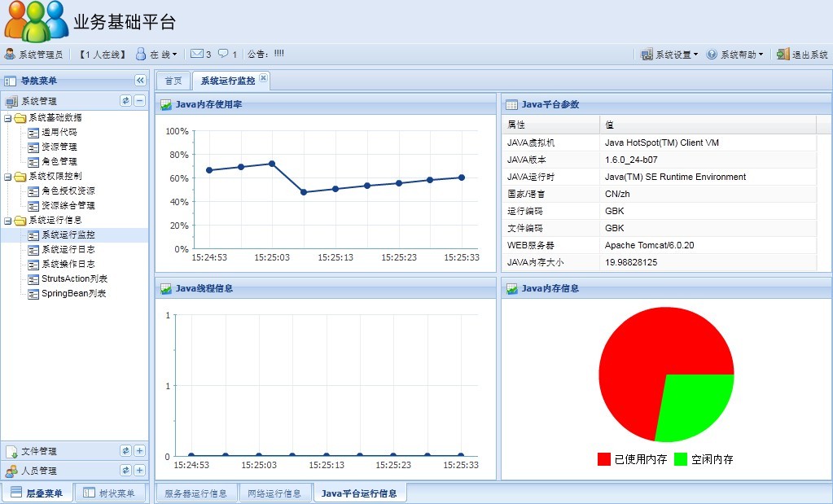Select the JAVA虚拟机 table row
The image size is (833, 504).
point(659,142)
